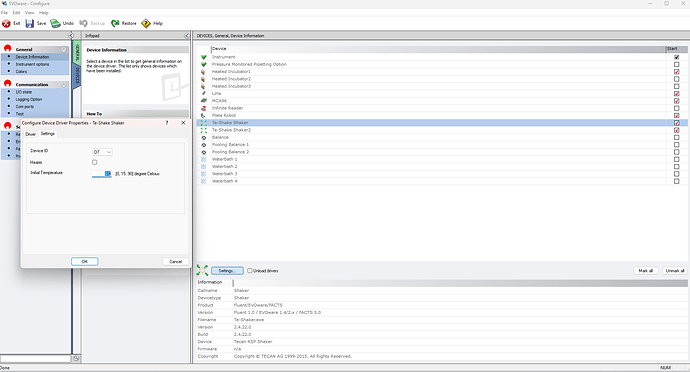Toggle the Unload drivers checkbox
This screenshot has width=690, height=372.
[x=250, y=271]
